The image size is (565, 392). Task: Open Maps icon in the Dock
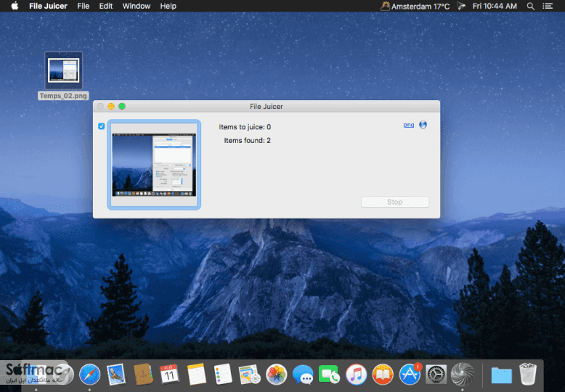[249, 375]
